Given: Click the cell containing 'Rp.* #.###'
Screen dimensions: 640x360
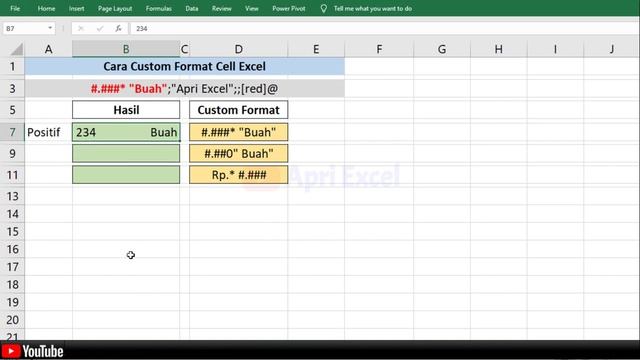Looking at the screenshot, I should (x=238, y=175).
